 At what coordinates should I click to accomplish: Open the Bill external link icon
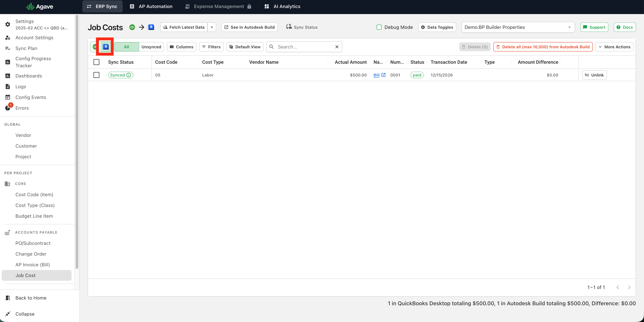(383, 75)
